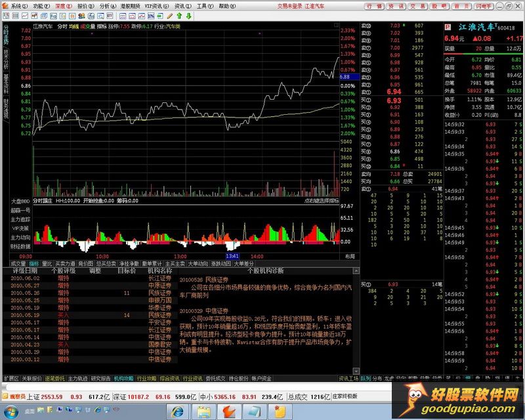Open the 帮助 menu
The height and width of the screenshot is (420, 525).
click(227, 6)
